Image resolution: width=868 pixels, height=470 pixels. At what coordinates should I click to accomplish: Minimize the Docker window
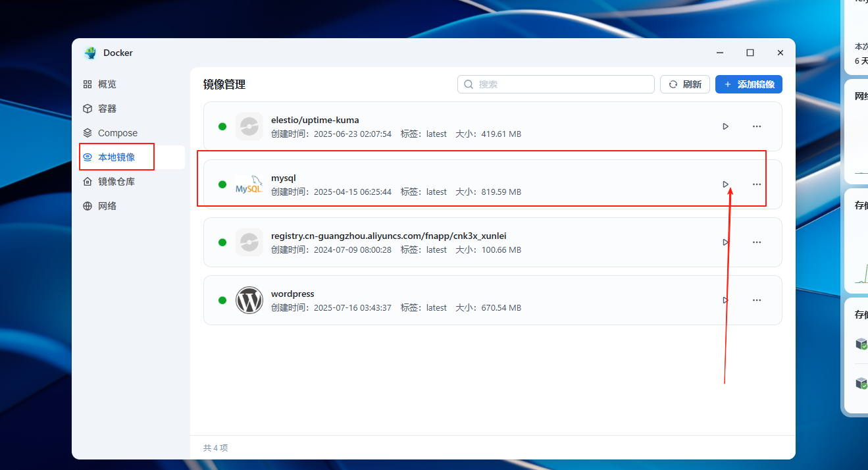pyautogui.click(x=721, y=53)
